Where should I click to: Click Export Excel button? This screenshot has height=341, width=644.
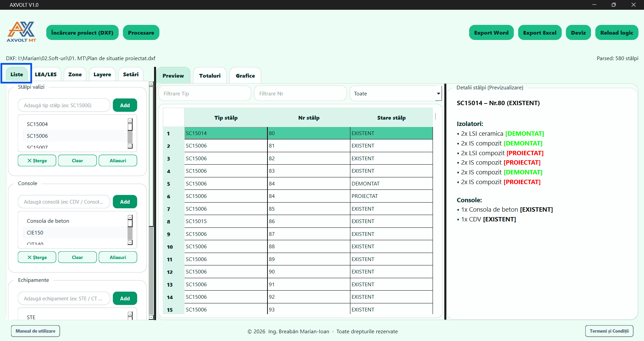coord(540,33)
